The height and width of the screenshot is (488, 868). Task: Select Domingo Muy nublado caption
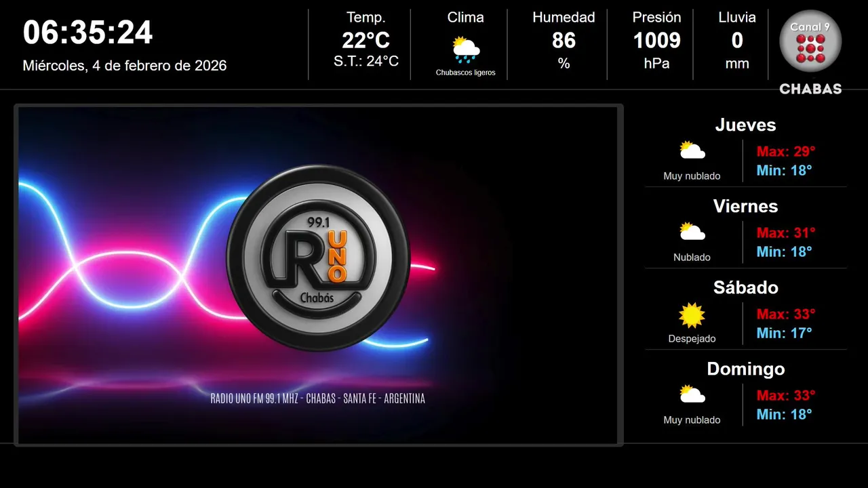(x=692, y=420)
